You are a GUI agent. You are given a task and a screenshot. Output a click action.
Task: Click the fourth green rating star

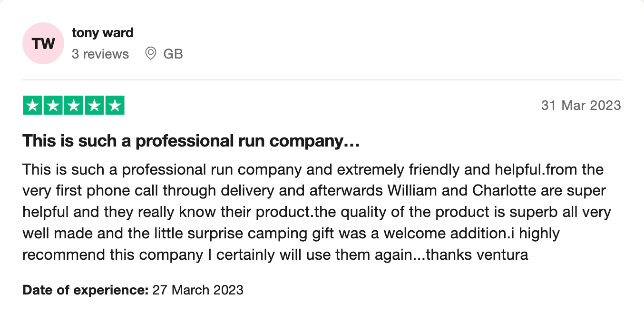[x=94, y=106]
